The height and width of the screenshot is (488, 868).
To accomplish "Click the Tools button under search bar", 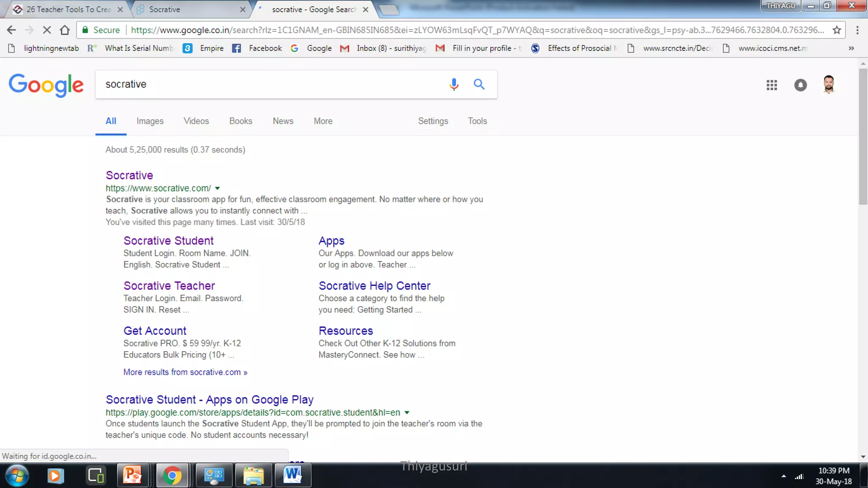I will pos(477,121).
